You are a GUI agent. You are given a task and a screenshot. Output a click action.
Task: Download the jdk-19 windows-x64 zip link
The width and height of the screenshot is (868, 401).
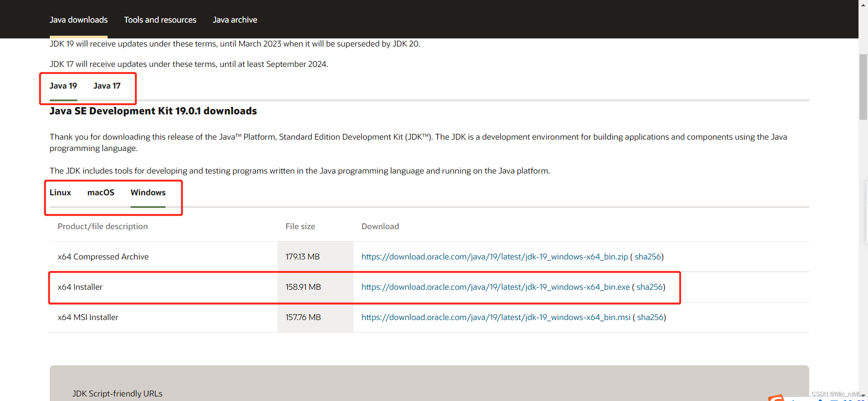495,257
